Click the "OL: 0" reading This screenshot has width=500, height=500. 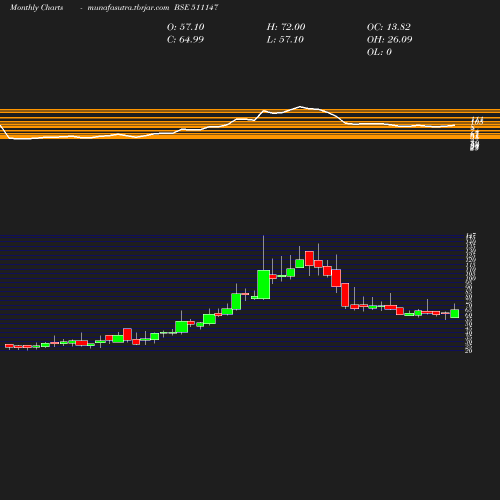click(379, 52)
